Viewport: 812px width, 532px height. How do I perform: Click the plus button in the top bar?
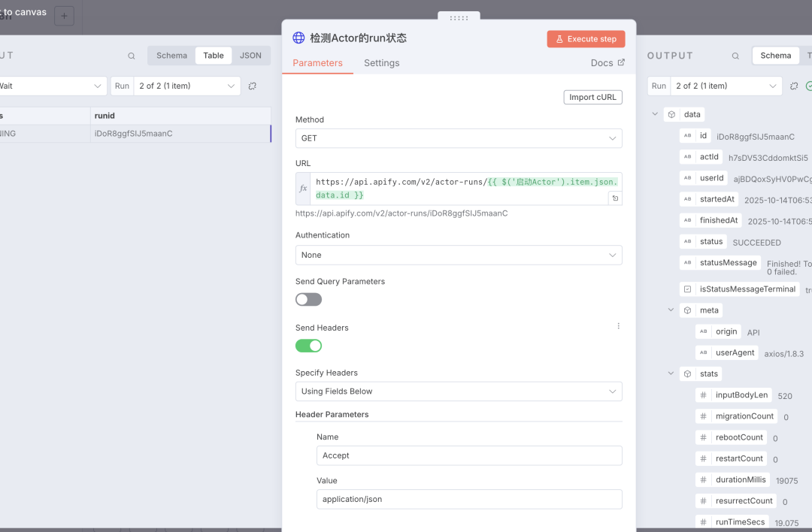point(64,16)
